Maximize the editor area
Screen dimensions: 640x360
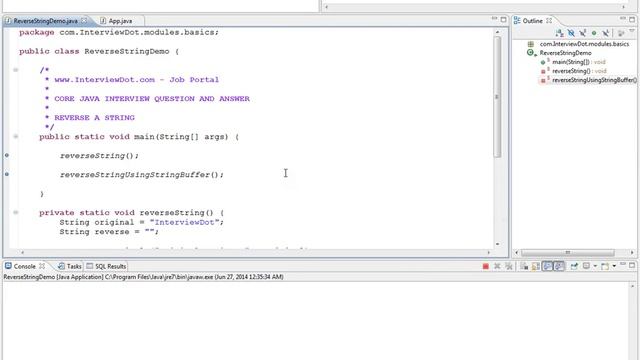pyautogui.click(x=503, y=20)
